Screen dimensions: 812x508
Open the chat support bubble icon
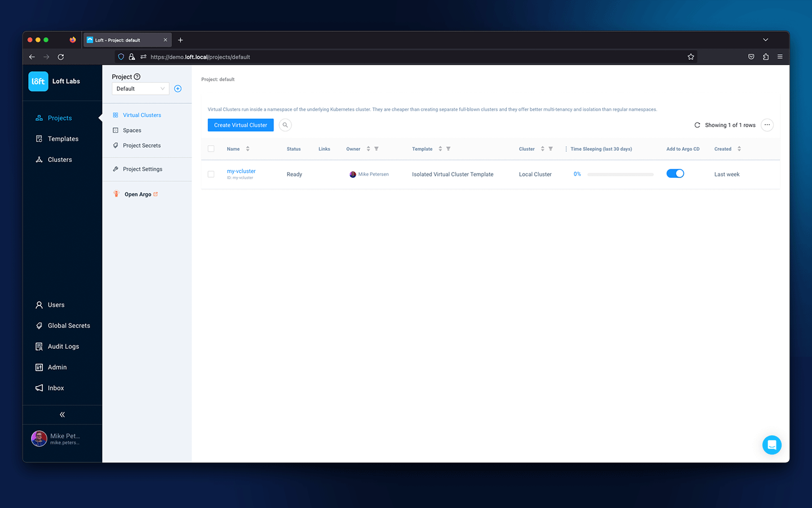(x=771, y=445)
